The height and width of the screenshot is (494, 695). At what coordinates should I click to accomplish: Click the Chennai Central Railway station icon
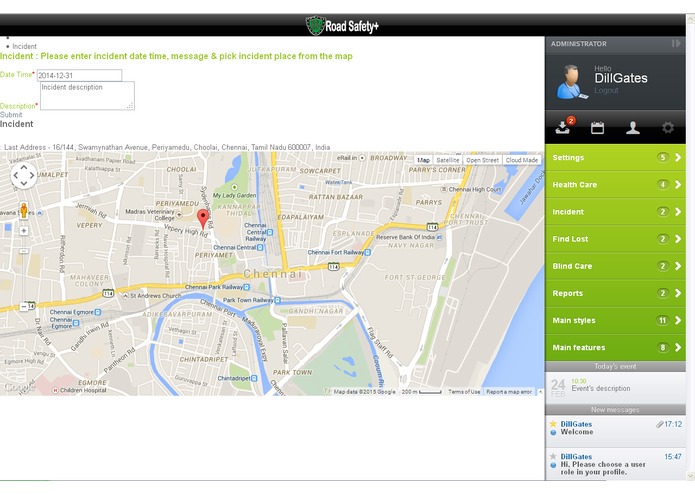click(270, 232)
